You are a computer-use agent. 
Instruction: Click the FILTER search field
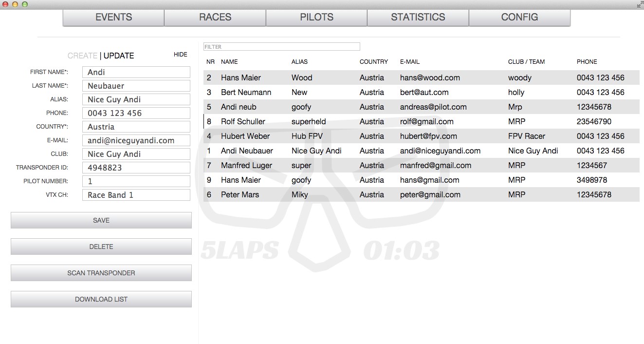pos(282,47)
